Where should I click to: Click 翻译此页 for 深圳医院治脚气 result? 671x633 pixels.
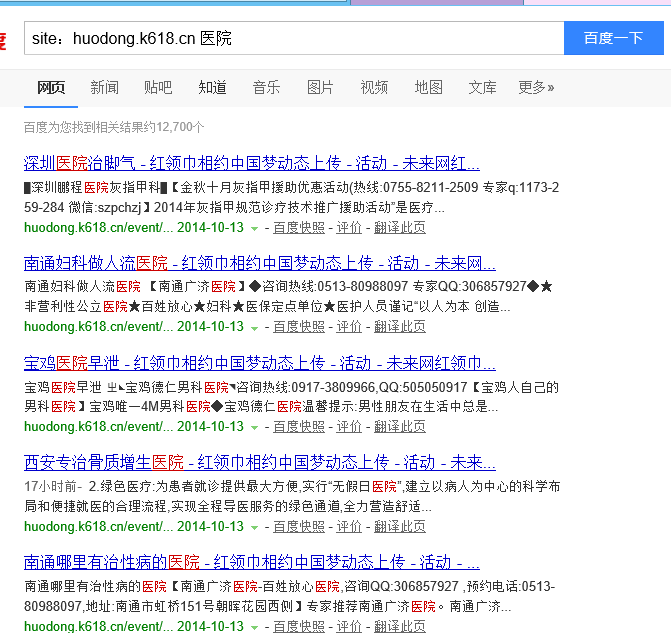(400, 227)
